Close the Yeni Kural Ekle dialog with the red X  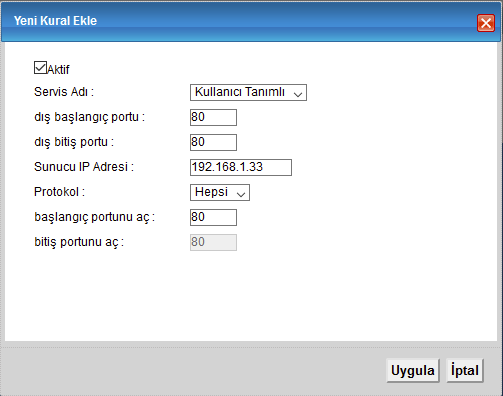pyautogui.click(x=486, y=23)
